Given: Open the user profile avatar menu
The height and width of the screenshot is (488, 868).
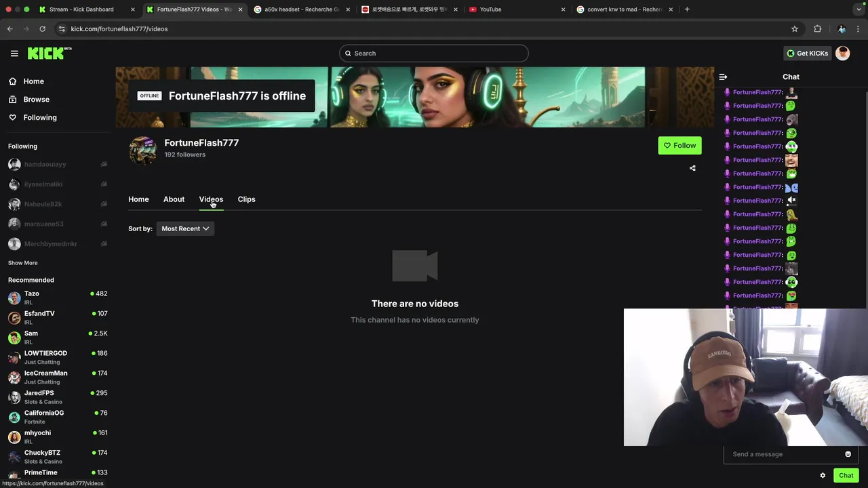Looking at the screenshot, I should tap(843, 54).
